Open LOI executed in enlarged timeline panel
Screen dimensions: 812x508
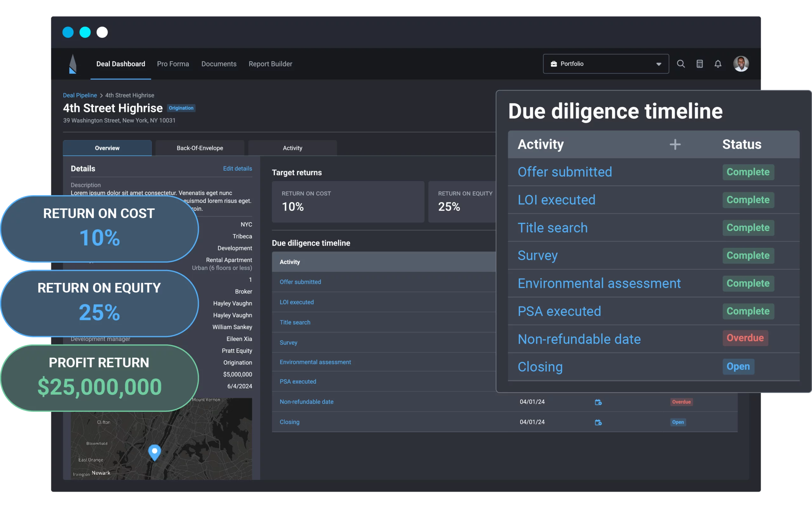click(556, 200)
